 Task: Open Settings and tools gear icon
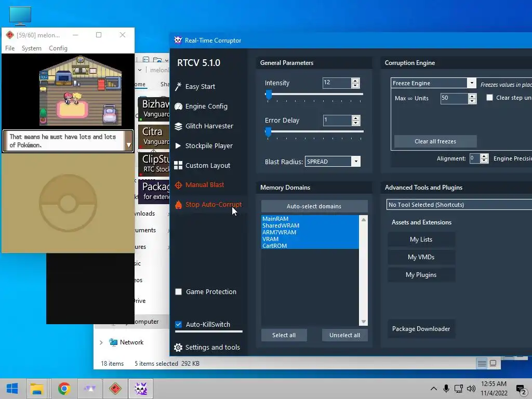point(178,348)
